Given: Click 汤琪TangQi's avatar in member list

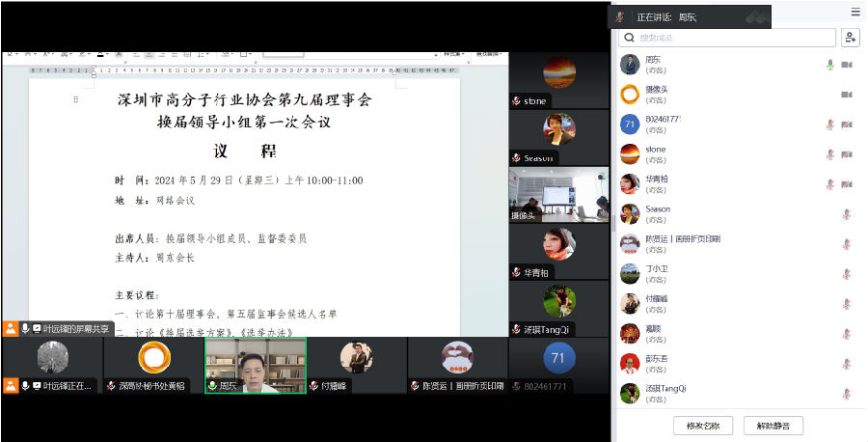Looking at the screenshot, I should pos(630,394).
